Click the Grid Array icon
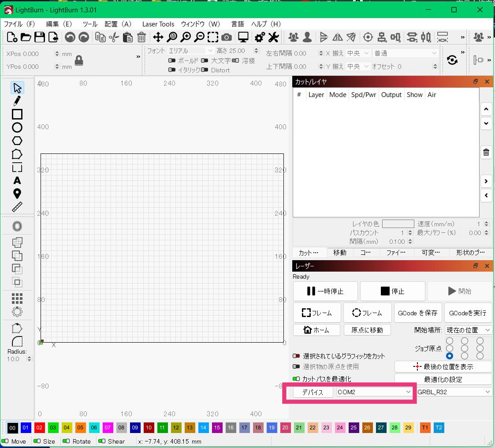The height and width of the screenshot is (448, 495). (x=17, y=299)
